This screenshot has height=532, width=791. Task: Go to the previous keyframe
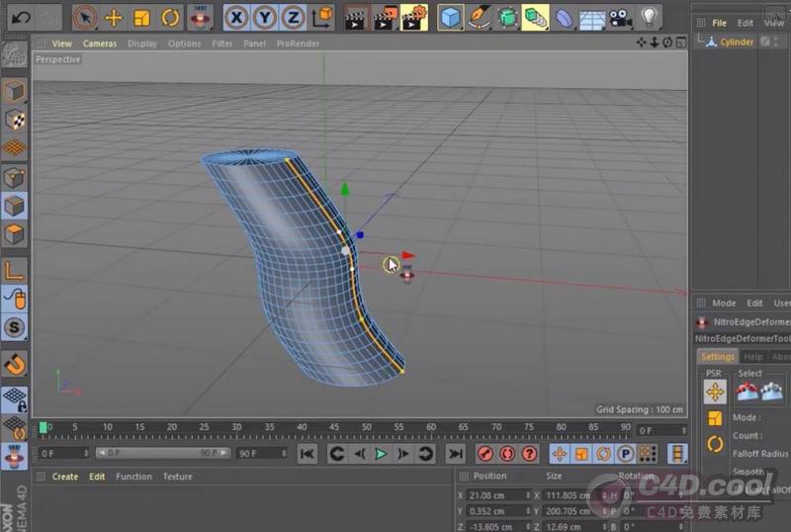point(336,454)
